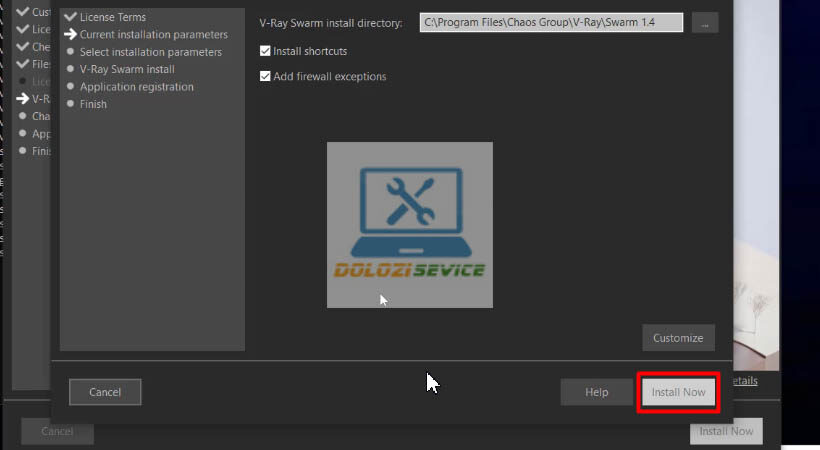Select the Select installation parameters step

point(150,52)
